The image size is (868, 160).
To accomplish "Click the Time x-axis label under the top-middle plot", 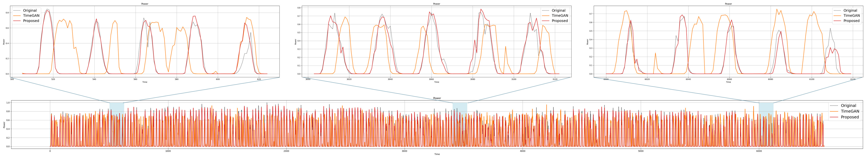I will click(x=436, y=82).
